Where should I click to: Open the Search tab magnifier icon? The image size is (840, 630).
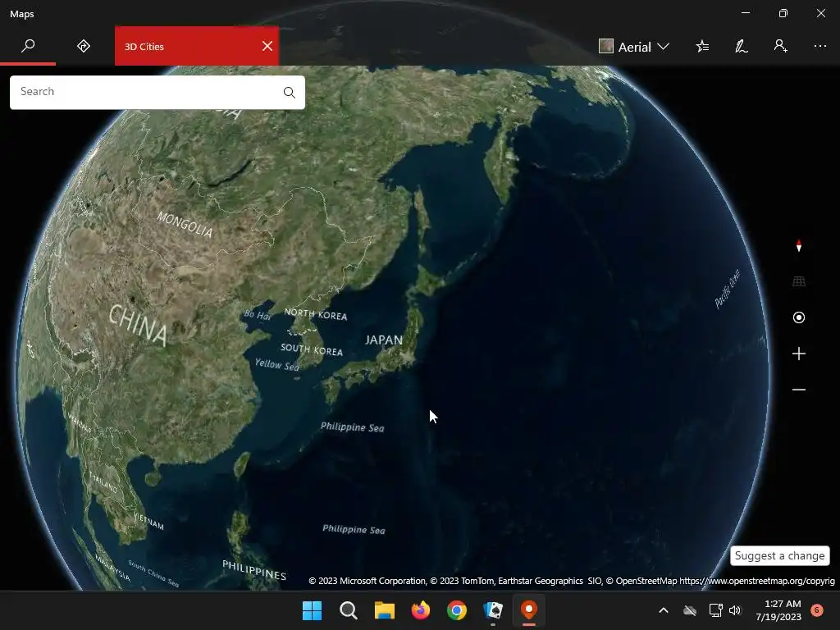click(x=28, y=46)
